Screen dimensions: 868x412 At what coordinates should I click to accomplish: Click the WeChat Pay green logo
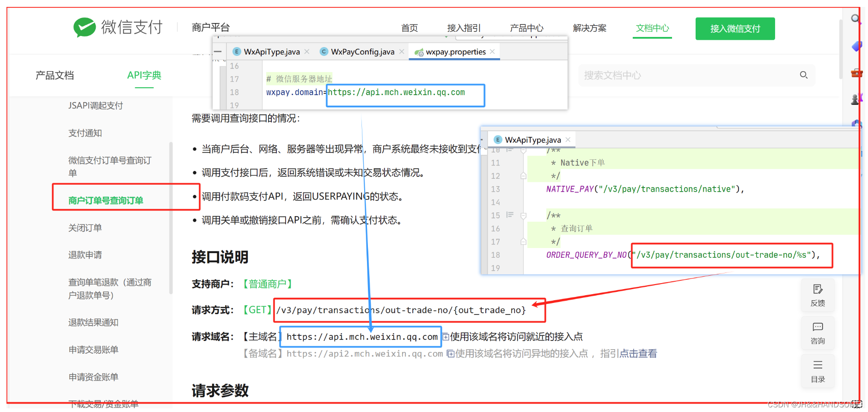coord(85,27)
